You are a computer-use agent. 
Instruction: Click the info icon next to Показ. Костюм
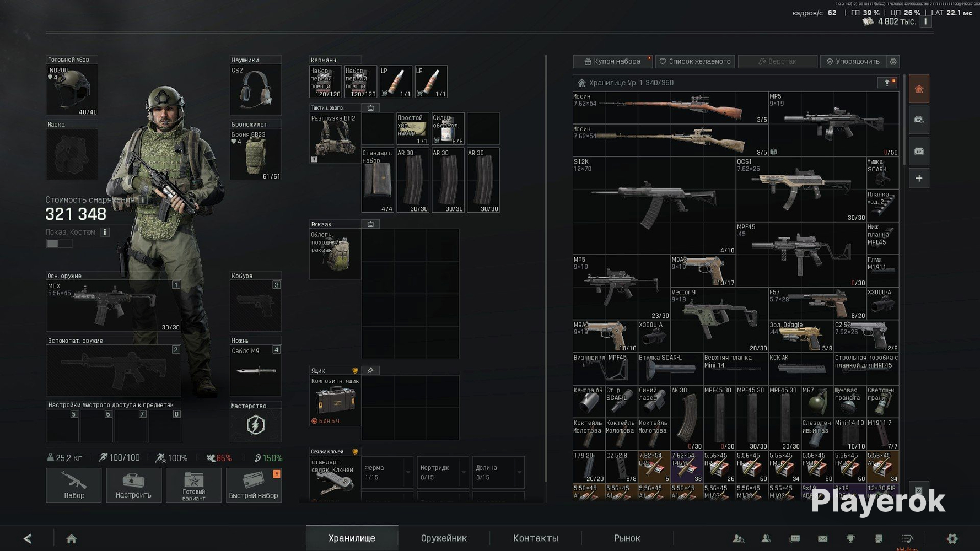(x=105, y=233)
